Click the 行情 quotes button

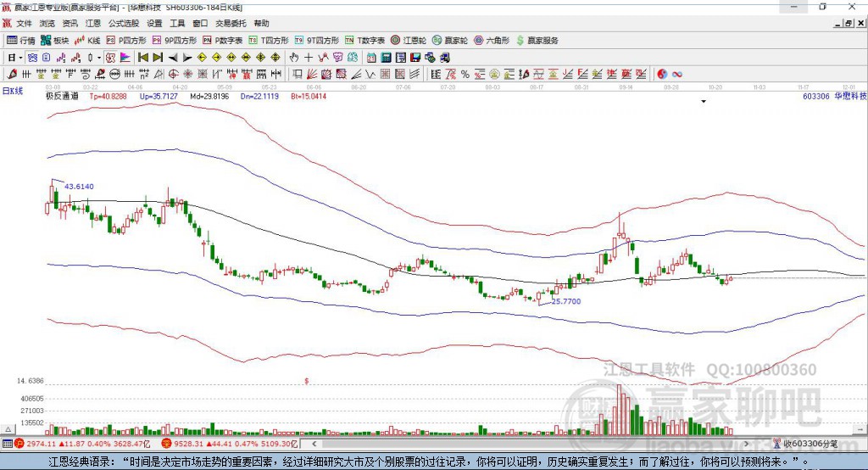pos(21,41)
